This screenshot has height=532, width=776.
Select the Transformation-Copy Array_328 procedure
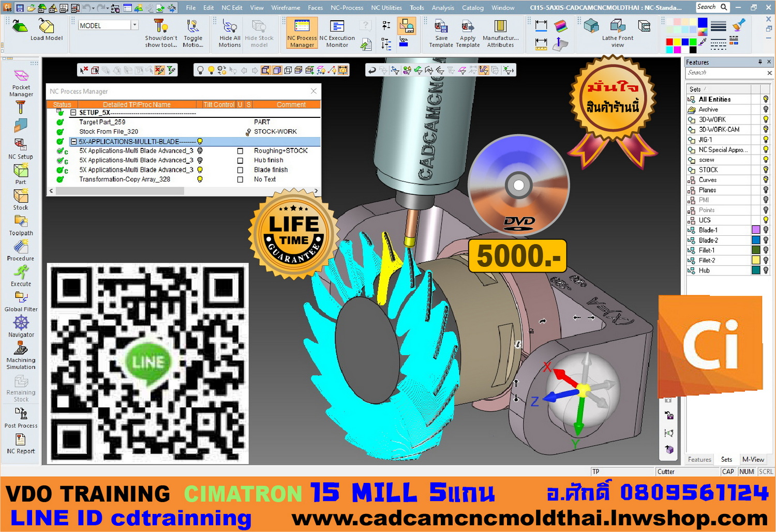tap(124, 179)
